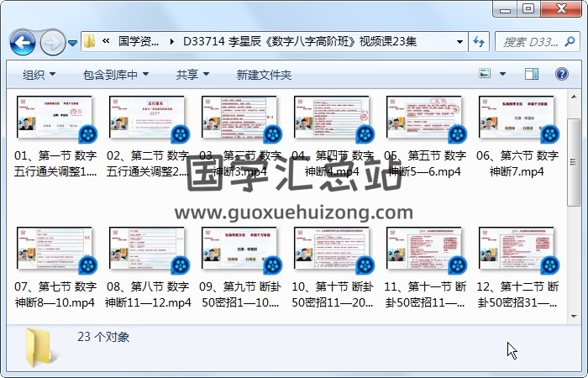The image size is (588, 378).
Task: Refresh the current folder view
Action: (x=479, y=41)
